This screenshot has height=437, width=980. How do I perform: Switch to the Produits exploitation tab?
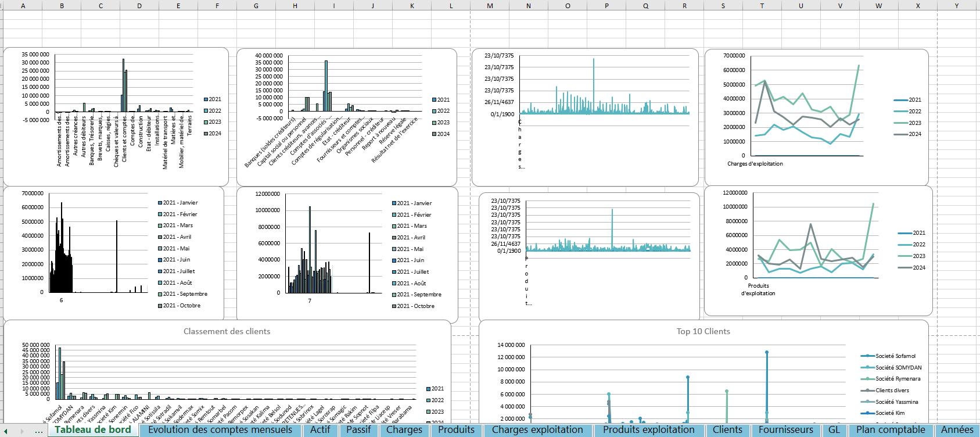(648, 430)
